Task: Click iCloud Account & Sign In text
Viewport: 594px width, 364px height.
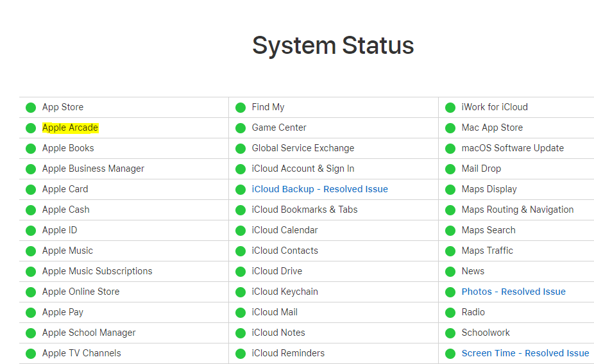Action: point(303,169)
